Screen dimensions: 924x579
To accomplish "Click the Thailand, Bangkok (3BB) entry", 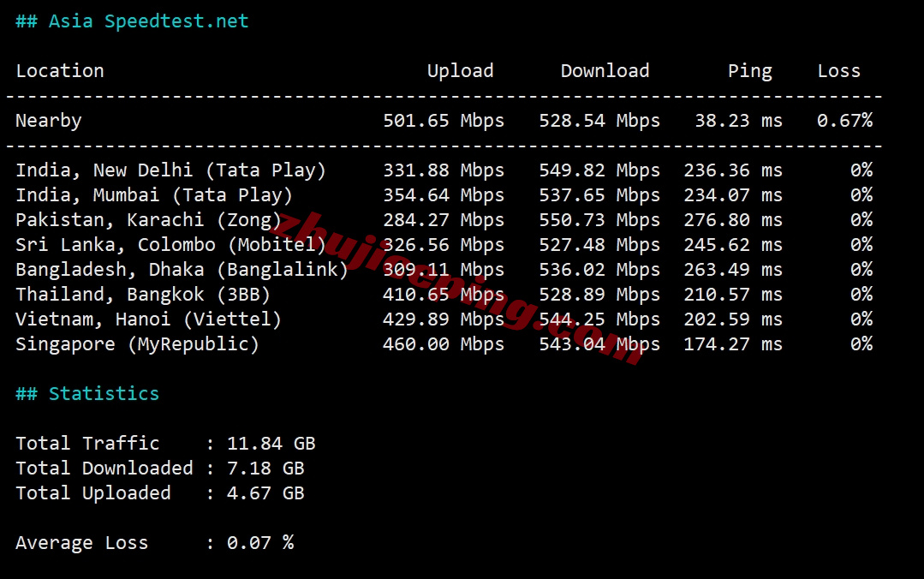I will [x=143, y=295].
